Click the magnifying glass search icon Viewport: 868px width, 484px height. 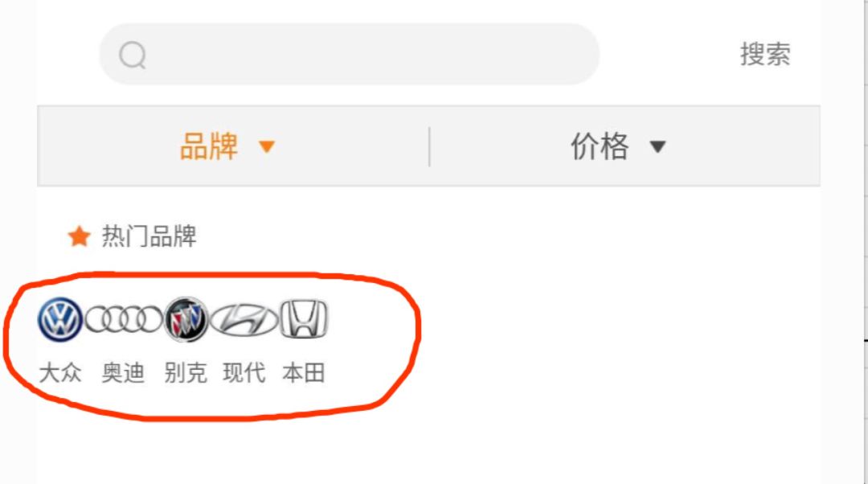tap(133, 55)
